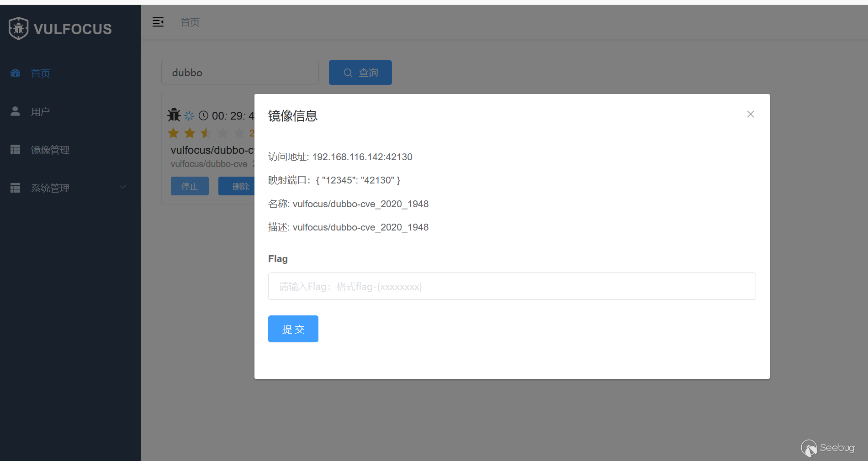Click the fourth grey rating star

pos(223,133)
